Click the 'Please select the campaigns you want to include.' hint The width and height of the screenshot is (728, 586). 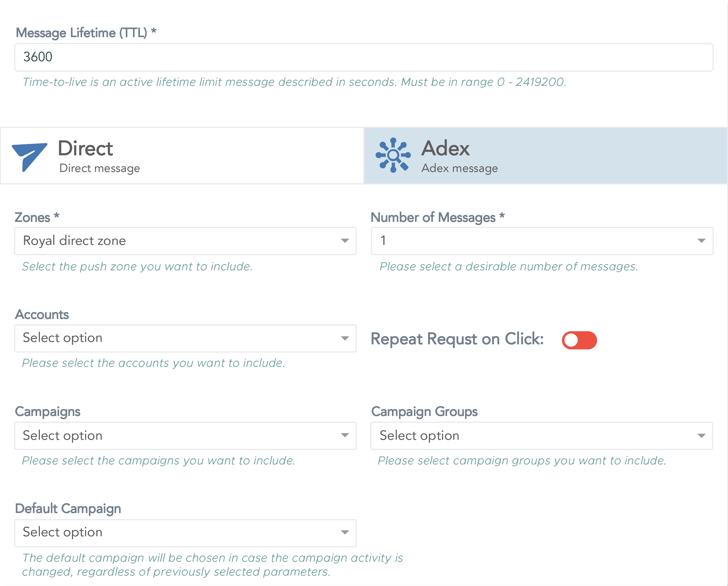[158, 461]
